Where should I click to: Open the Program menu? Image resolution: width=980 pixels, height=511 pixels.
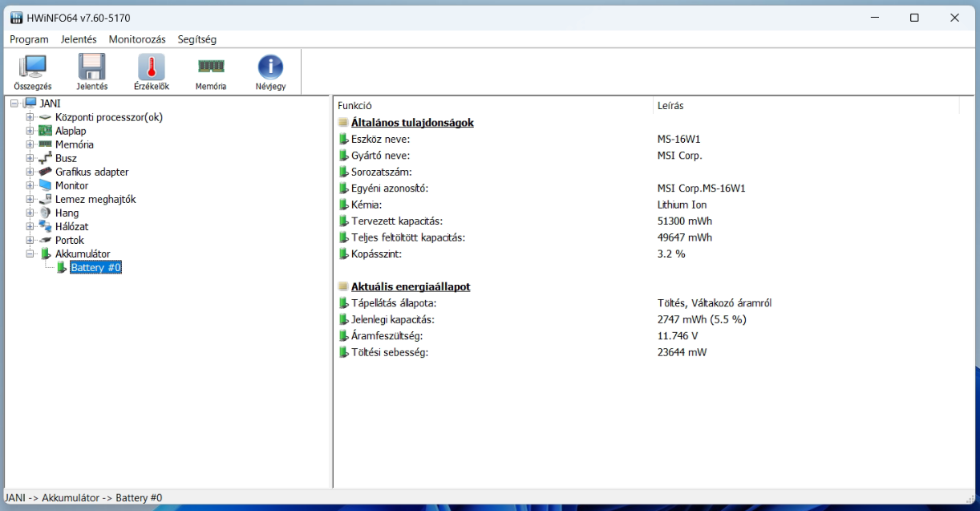tap(29, 39)
